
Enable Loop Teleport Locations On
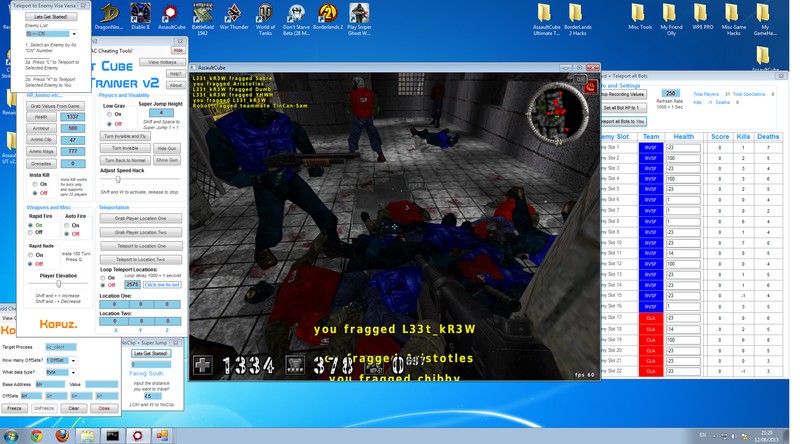coord(103,278)
